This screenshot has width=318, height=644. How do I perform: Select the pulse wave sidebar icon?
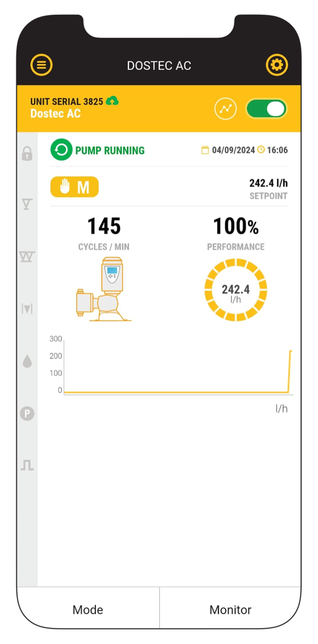(27, 465)
